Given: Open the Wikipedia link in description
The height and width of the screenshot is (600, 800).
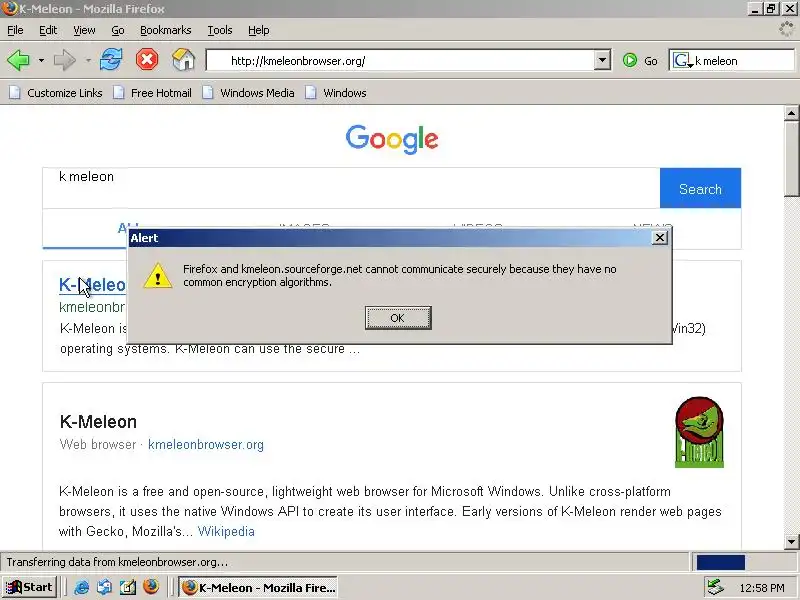Looking at the screenshot, I should pyautogui.click(x=226, y=531).
